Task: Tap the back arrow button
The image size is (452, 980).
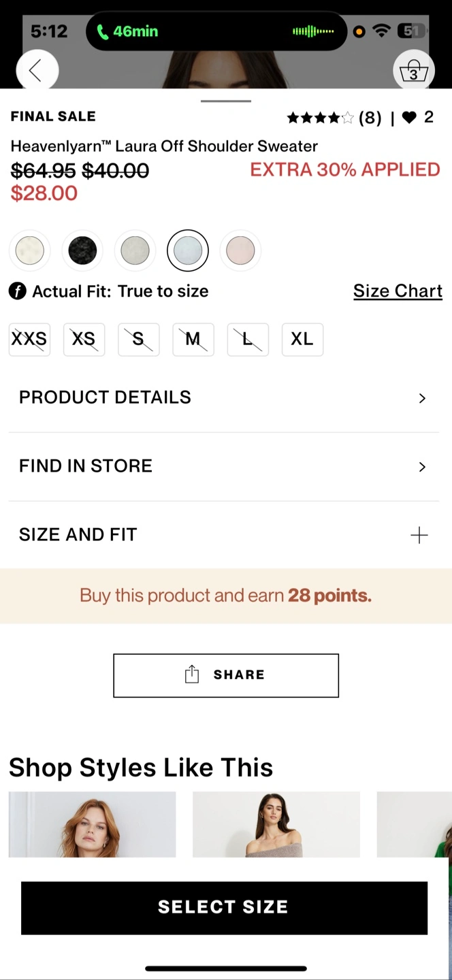Action: tap(37, 70)
